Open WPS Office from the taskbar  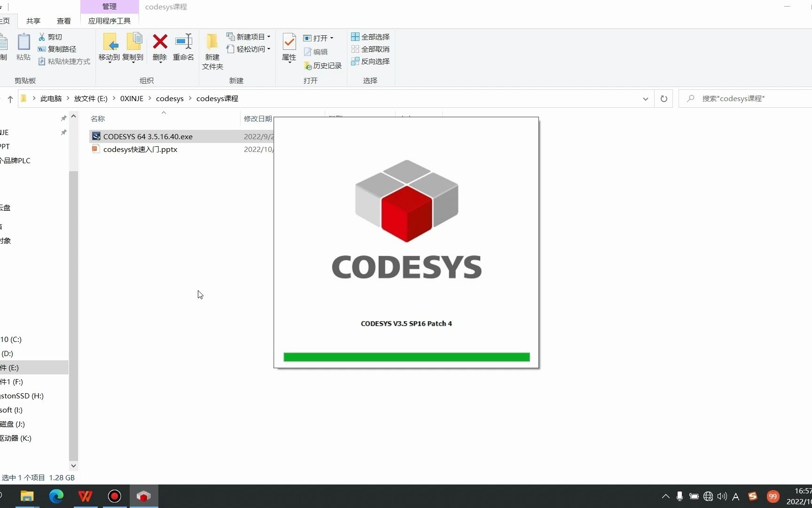point(86,496)
